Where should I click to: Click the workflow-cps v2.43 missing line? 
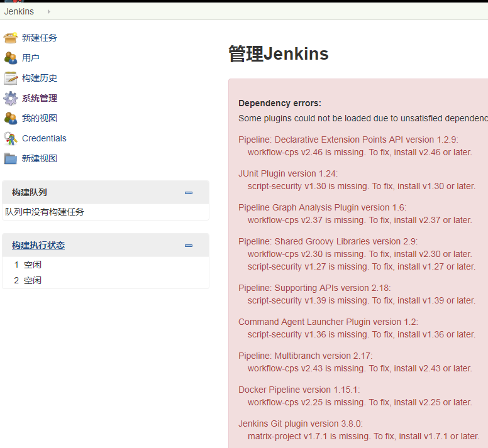(x=360, y=368)
